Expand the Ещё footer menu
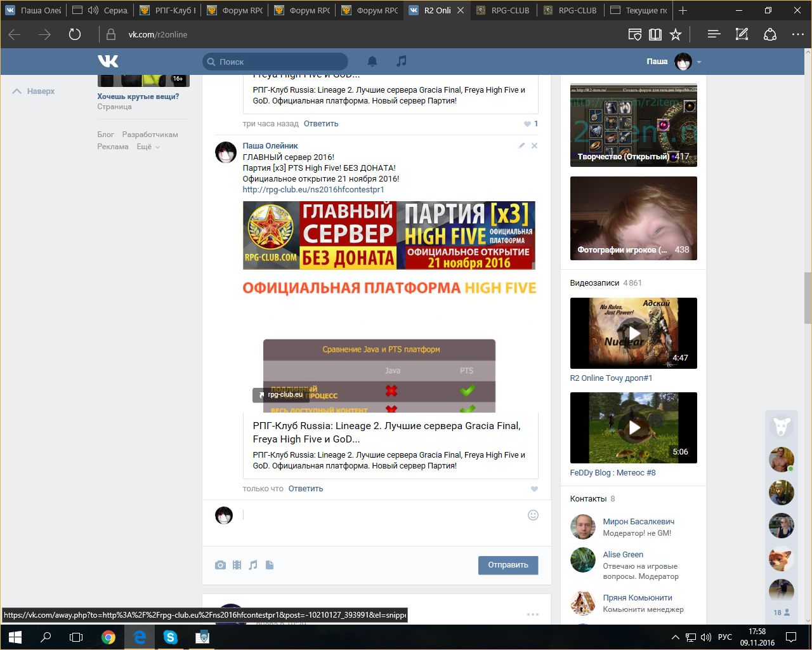 pos(148,147)
